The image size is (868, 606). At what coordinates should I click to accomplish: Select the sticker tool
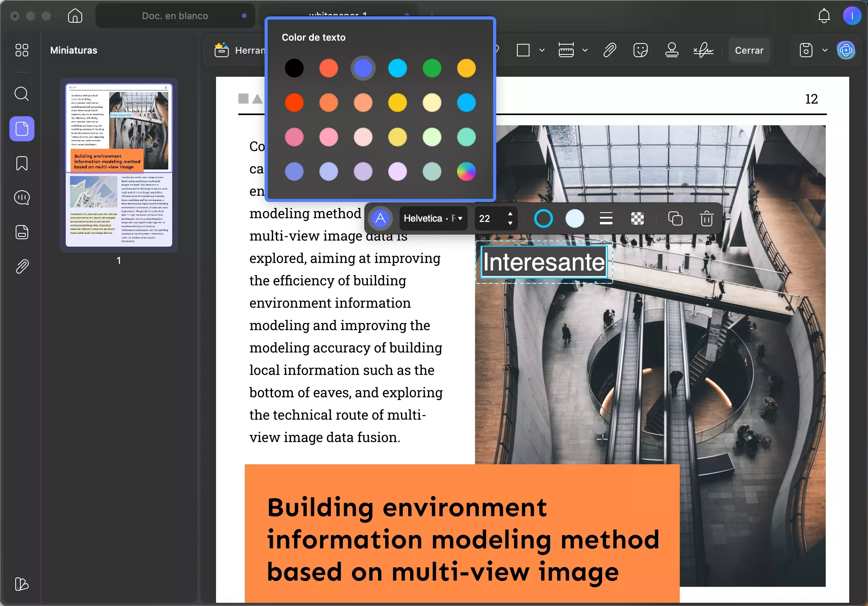coord(640,50)
